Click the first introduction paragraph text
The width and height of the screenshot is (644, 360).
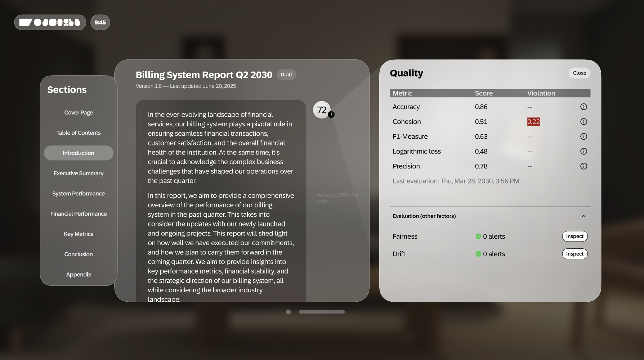pyautogui.click(x=221, y=148)
